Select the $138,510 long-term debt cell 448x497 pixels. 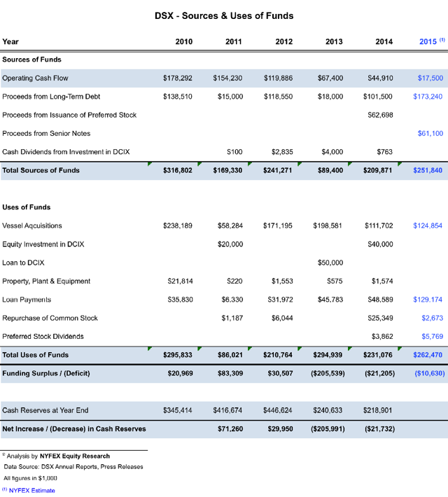point(178,97)
